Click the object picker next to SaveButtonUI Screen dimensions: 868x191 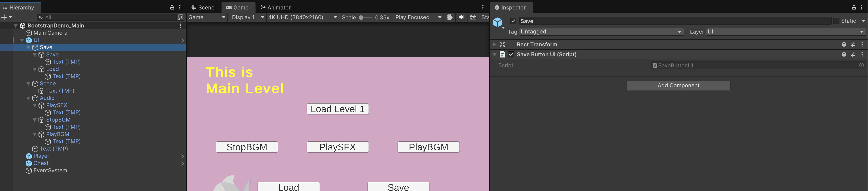point(861,65)
